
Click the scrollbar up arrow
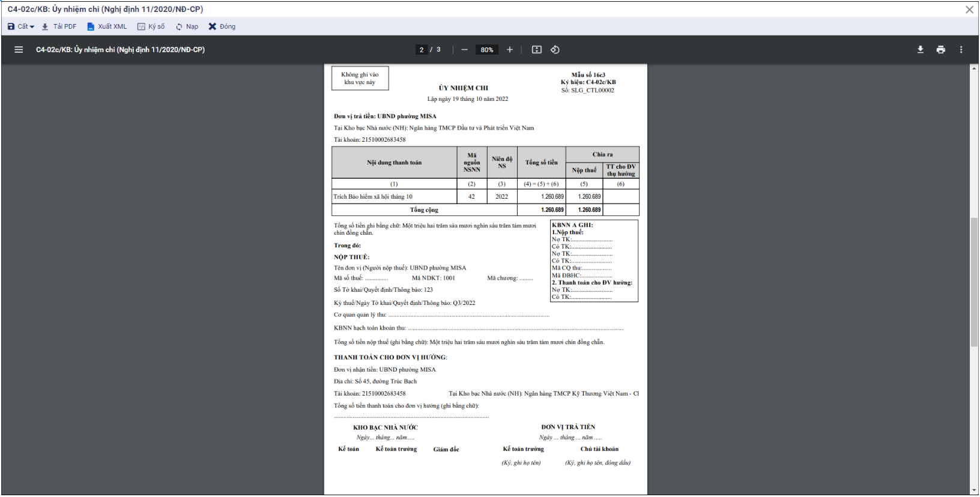(x=974, y=68)
